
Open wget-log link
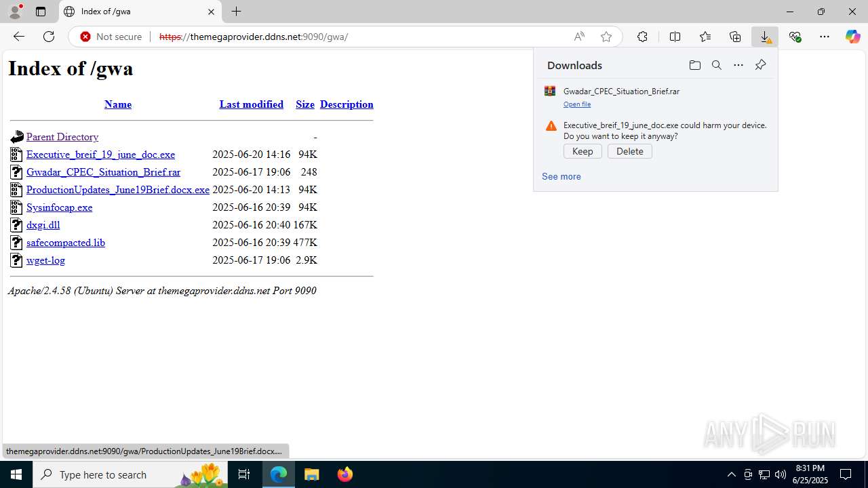[x=45, y=260]
